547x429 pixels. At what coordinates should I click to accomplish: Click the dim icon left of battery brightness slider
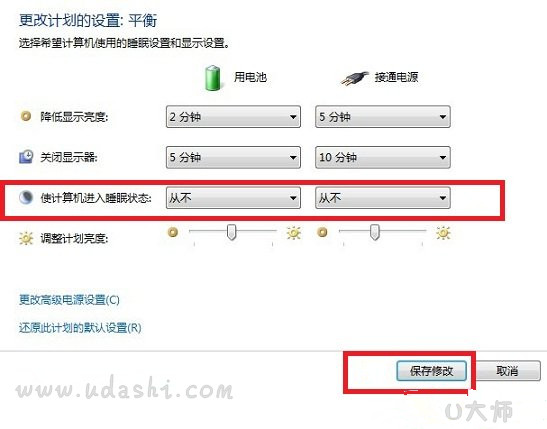click(173, 232)
